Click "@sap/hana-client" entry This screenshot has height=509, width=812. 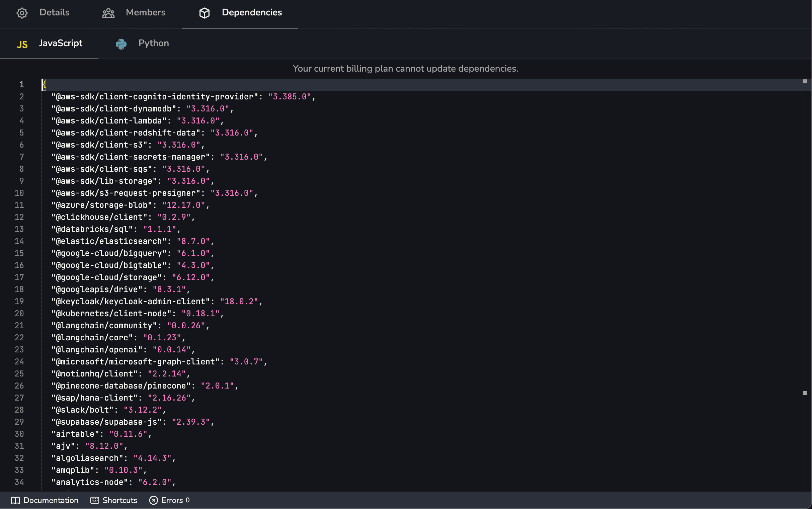(123, 398)
